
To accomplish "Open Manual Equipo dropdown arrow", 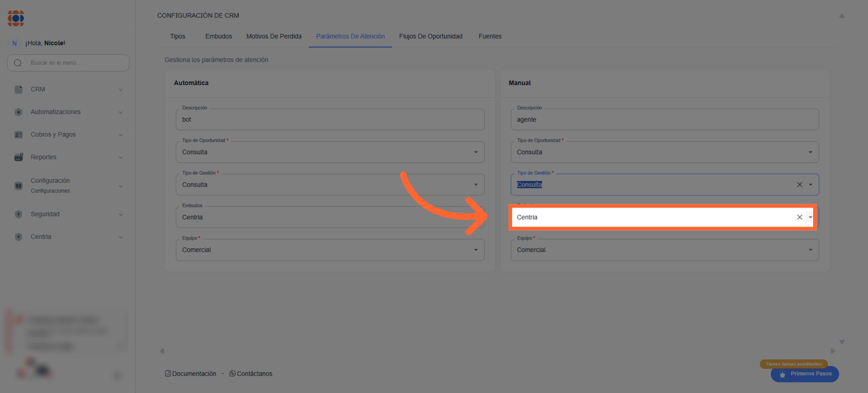I will [x=810, y=250].
